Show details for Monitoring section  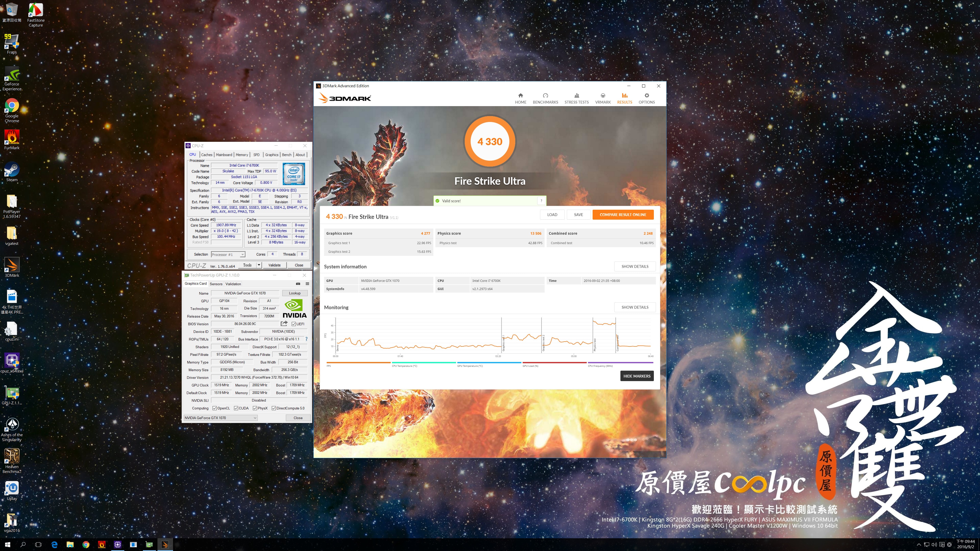[634, 307]
